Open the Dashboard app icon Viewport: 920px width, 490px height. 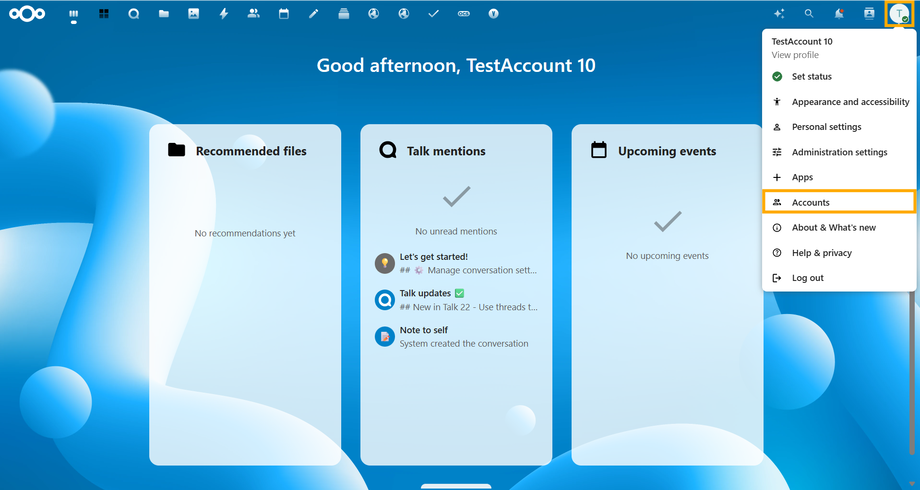[73, 13]
